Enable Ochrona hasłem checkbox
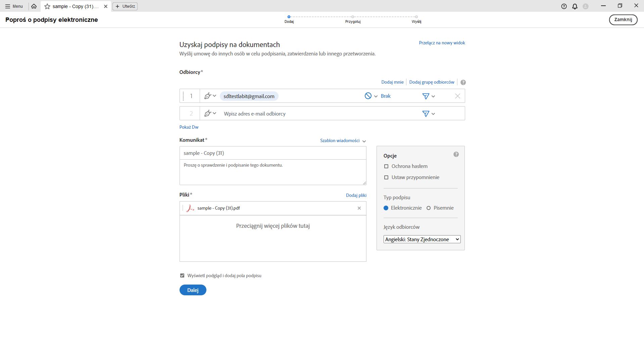The height and width of the screenshot is (341, 644). [386, 166]
